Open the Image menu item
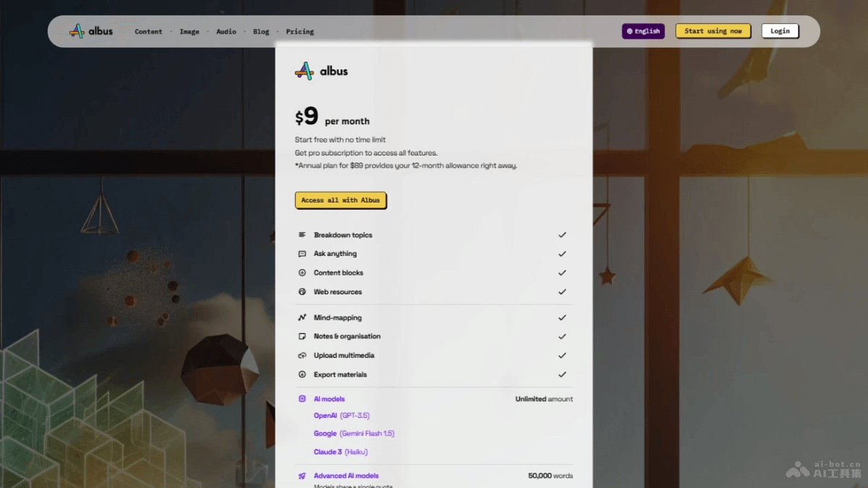 point(190,32)
